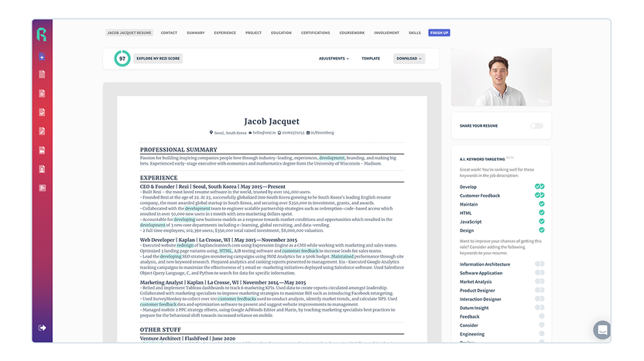Open the Experience tab
The width and height of the screenshot is (644, 361).
(x=224, y=32)
